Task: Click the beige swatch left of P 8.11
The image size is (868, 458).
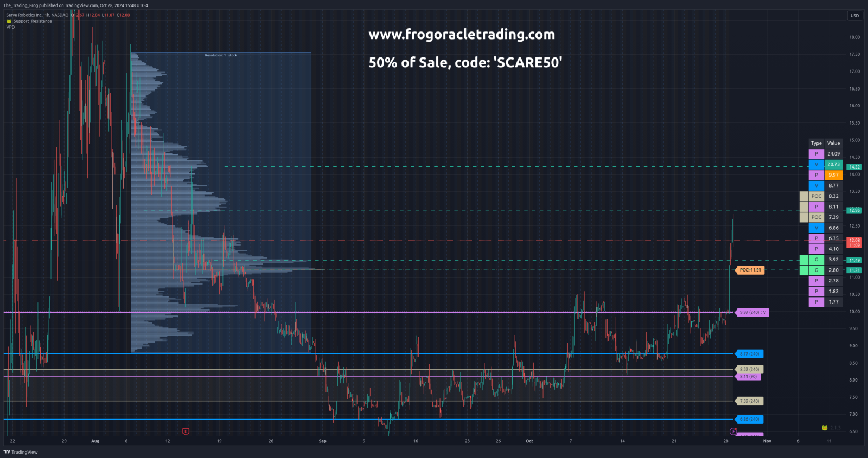Action: coord(804,207)
